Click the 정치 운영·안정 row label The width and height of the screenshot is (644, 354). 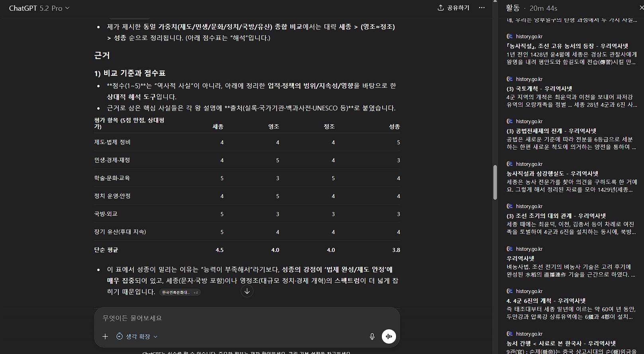[112, 196]
